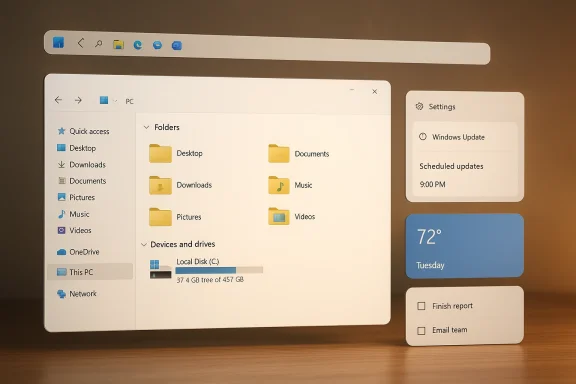Open the 72° weather widget
The image size is (576, 384).
pos(465,245)
